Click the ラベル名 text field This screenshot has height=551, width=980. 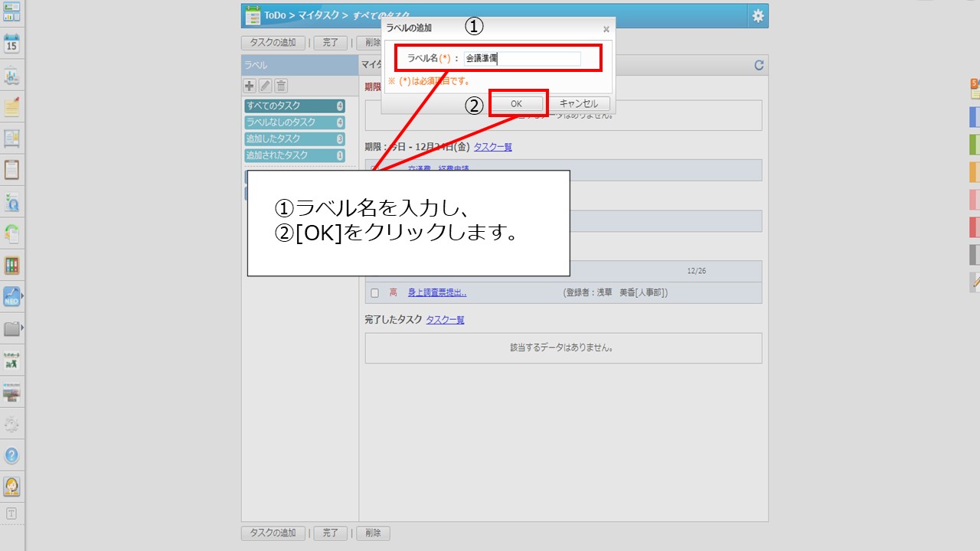pyautogui.click(x=522, y=58)
